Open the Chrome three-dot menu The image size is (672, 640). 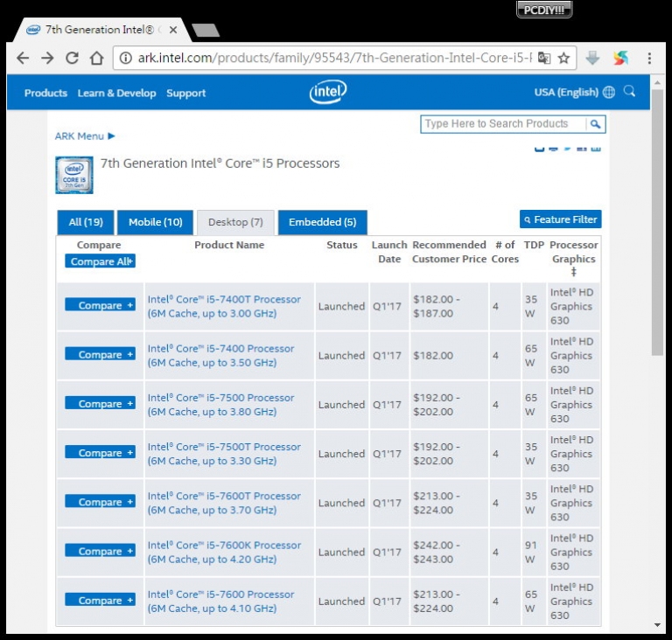[x=650, y=58]
